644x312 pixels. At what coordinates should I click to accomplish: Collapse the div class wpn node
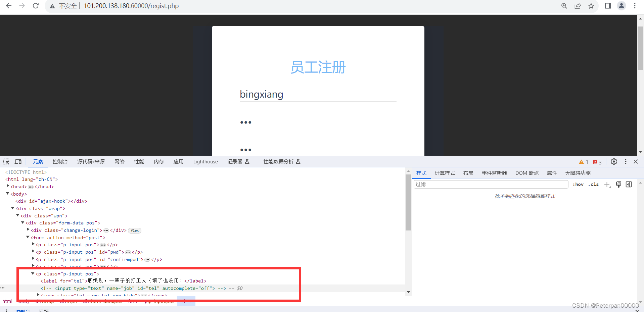click(x=18, y=215)
